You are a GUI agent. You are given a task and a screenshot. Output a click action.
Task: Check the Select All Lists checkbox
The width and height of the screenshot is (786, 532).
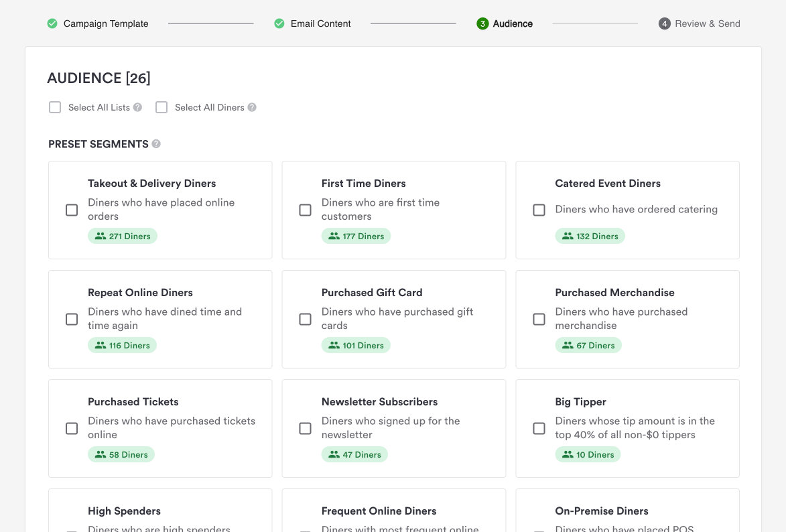tap(55, 107)
